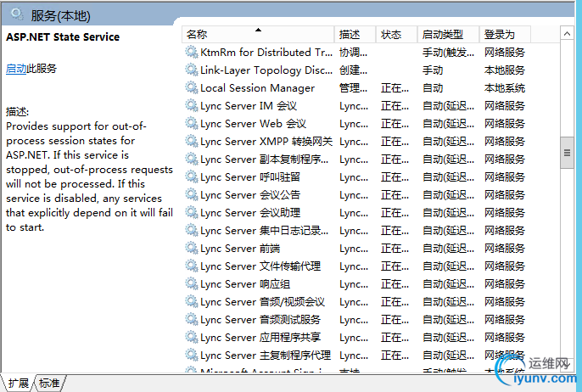
Task: Sort services by 名称 column header
Action: pos(258,35)
